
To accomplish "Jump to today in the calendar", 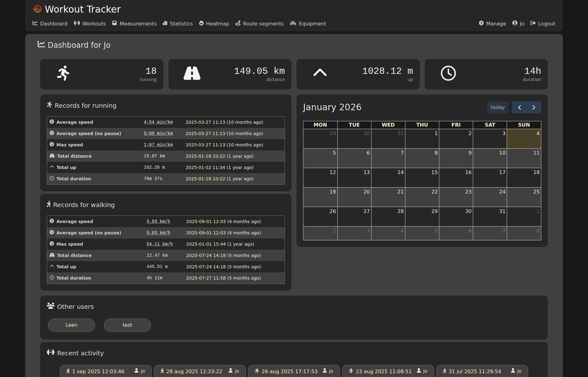I will click(497, 107).
